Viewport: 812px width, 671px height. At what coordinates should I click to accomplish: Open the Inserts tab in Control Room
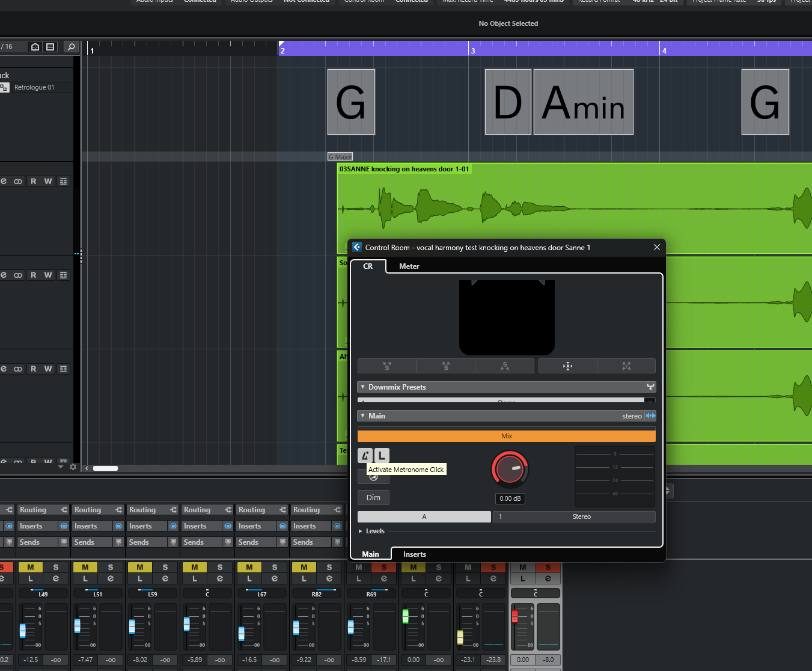tap(415, 554)
